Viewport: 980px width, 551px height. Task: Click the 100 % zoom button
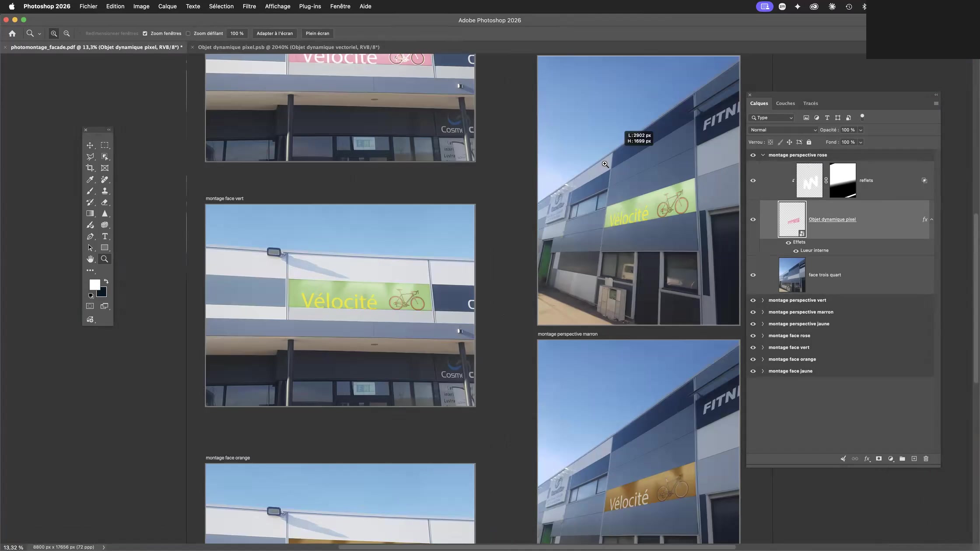pyautogui.click(x=237, y=33)
